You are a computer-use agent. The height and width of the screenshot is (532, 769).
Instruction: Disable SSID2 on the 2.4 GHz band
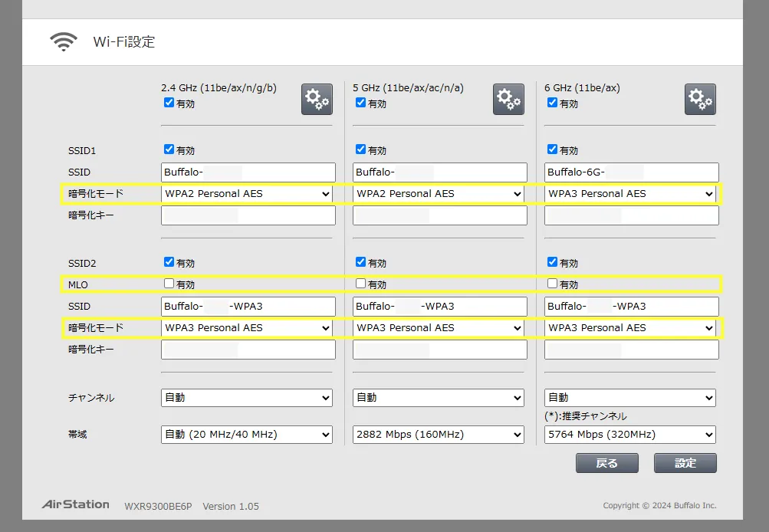click(x=169, y=262)
